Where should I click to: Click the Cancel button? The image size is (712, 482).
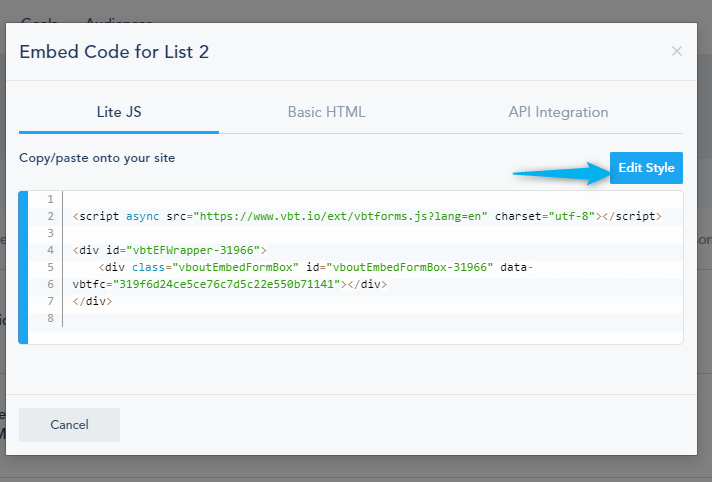tap(69, 425)
